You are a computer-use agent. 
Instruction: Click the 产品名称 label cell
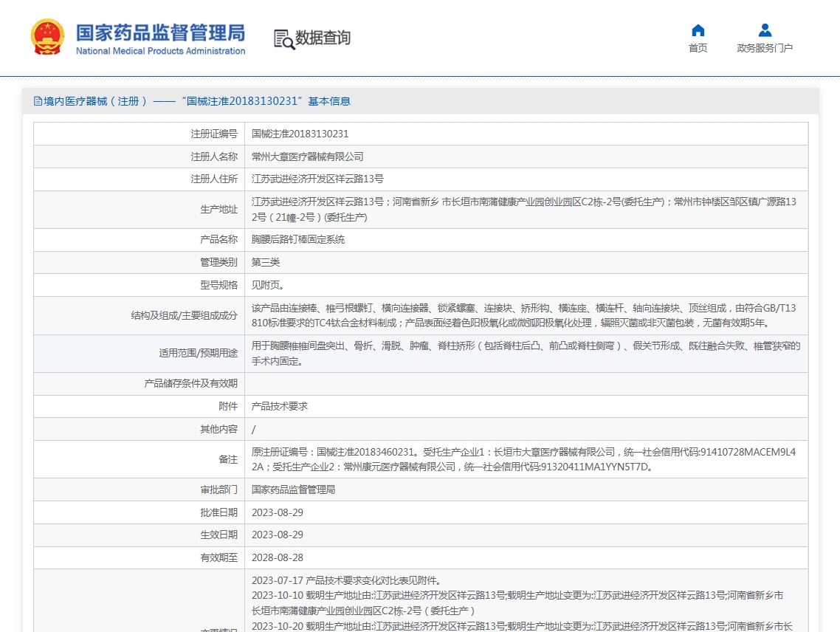140,240
